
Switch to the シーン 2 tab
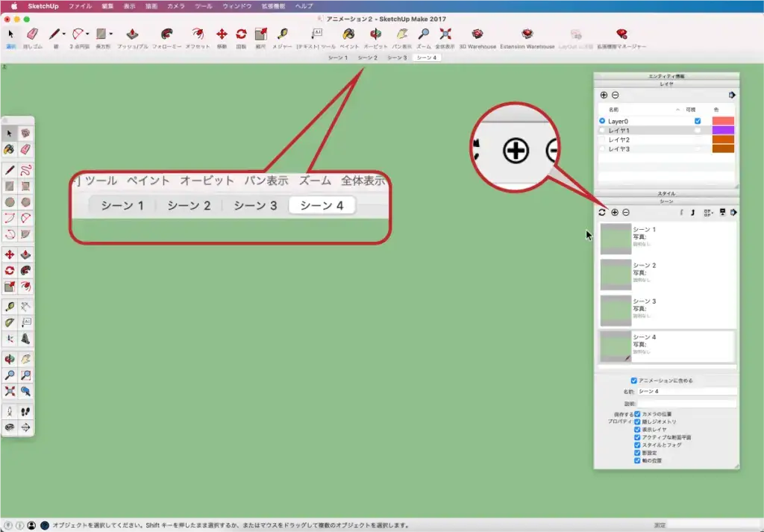click(x=367, y=57)
